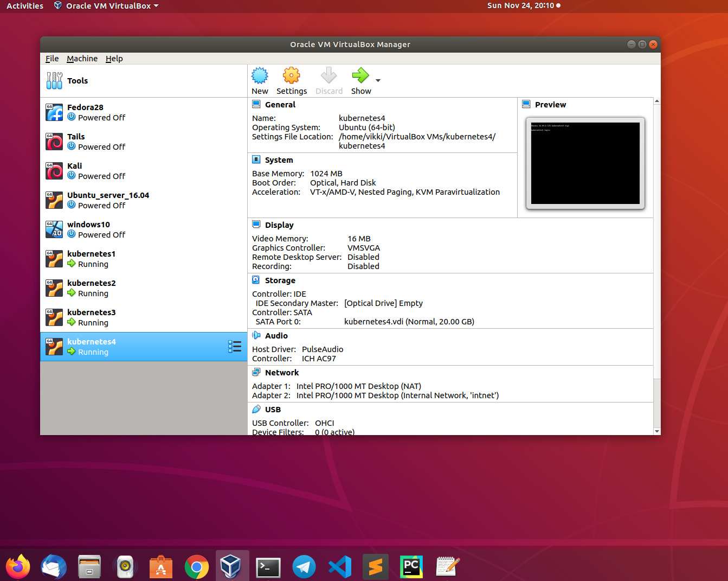Click the General section icon

[x=256, y=104]
